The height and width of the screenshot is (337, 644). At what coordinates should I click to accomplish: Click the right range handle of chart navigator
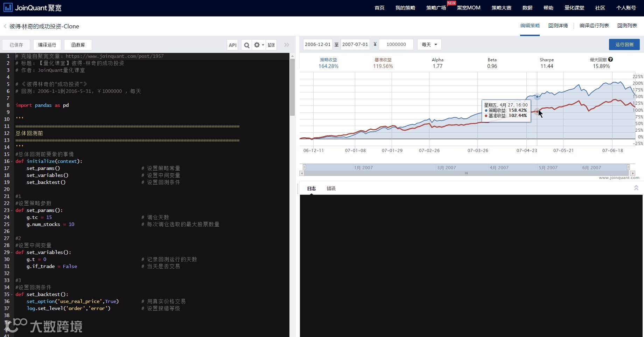(x=628, y=167)
